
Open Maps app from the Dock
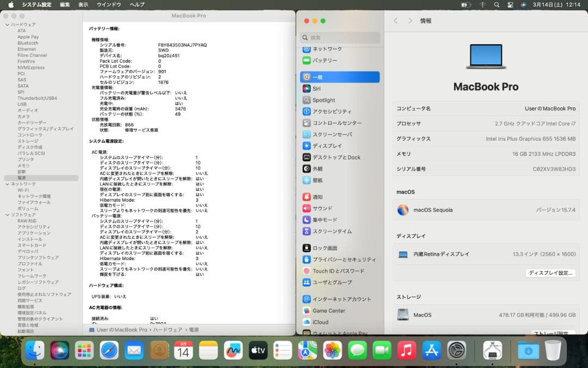click(x=308, y=351)
